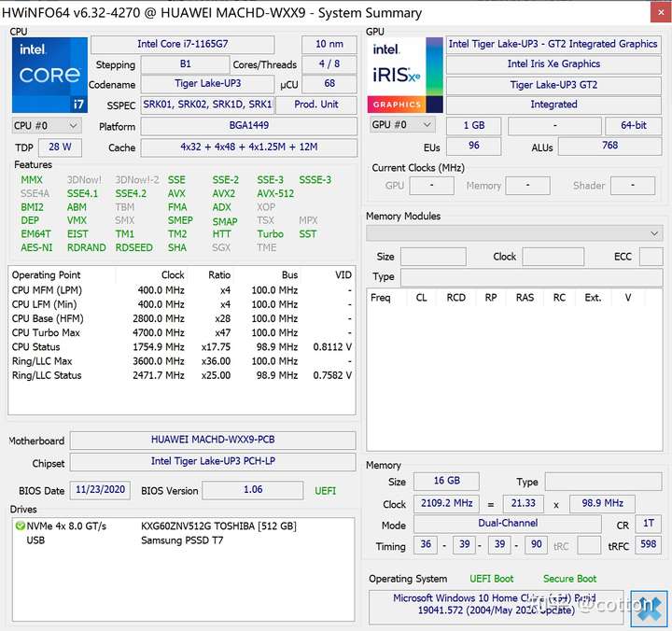Click the RAS column header in memory table

point(525,298)
